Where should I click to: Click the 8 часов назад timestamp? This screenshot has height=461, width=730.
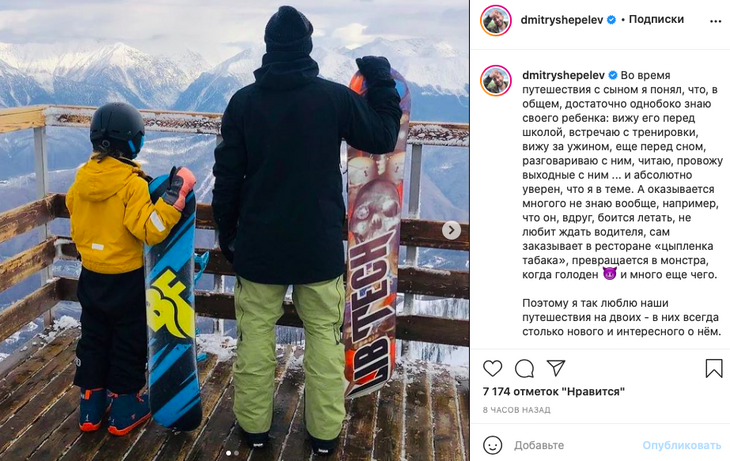tap(516, 410)
